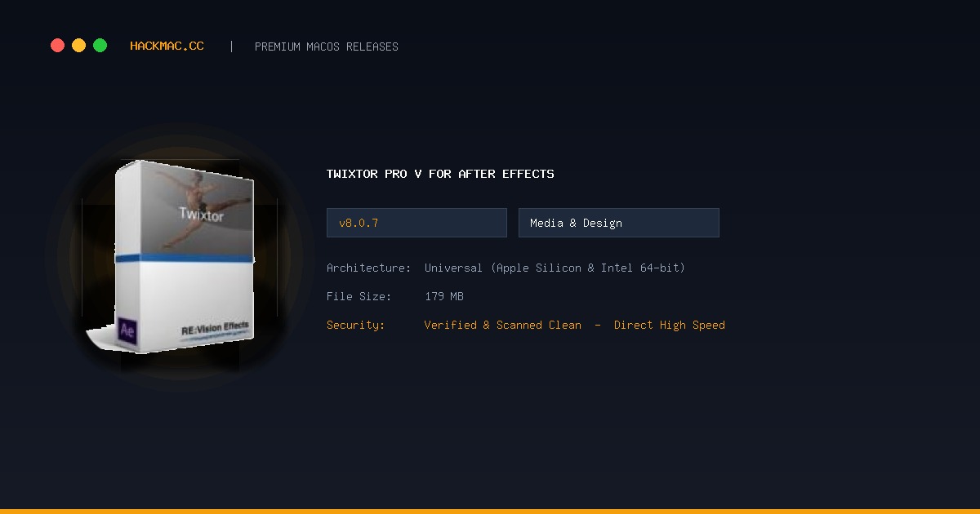Click the 'File Size:' label
The width and height of the screenshot is (980, 514).
click(359, 296)
